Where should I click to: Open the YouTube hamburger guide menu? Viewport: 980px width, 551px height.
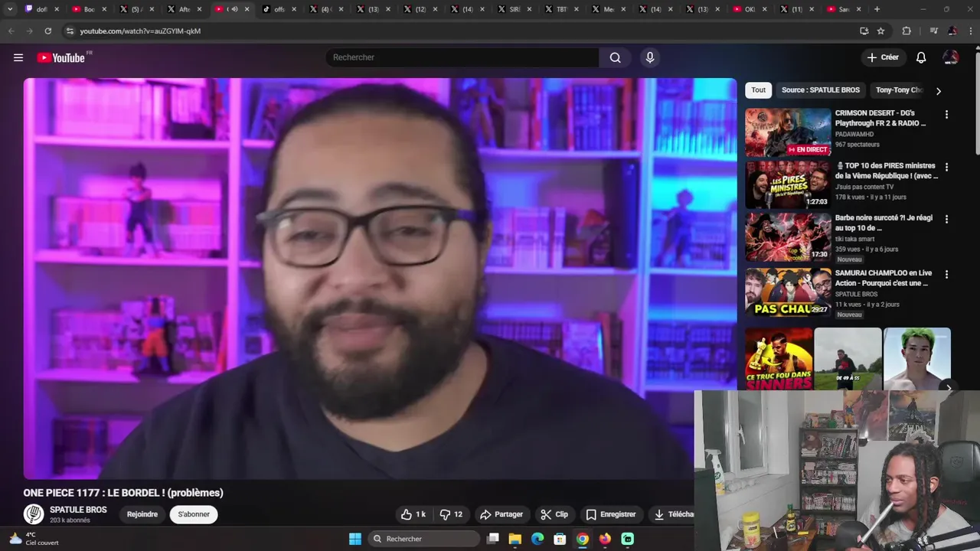[x=18, y=57]
